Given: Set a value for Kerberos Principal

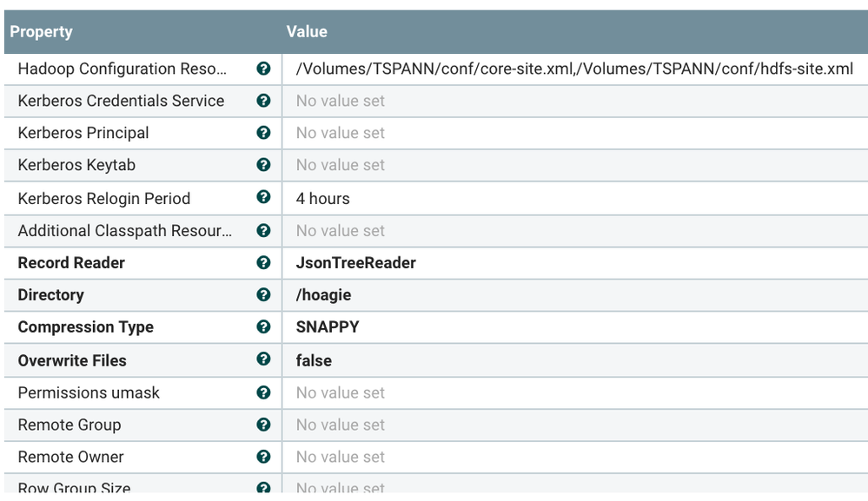Looking at the screenshot, I should pos(340,133).
